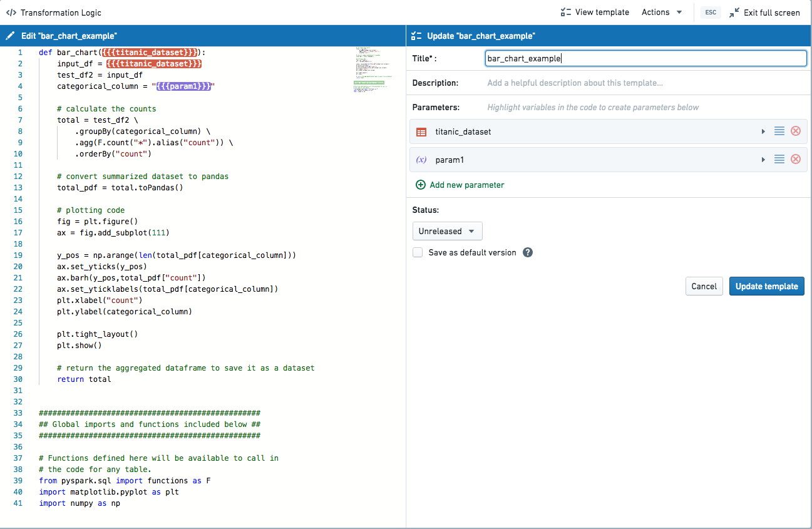Screen dimensions: 812x529
Task: Expand the param1 parameter details
Action: (763, 160)
